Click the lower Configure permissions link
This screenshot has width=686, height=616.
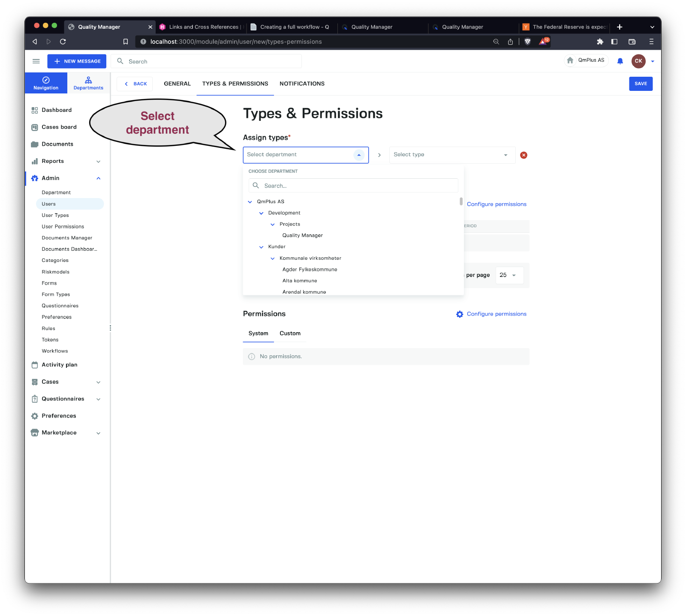[x=496, y=314]
